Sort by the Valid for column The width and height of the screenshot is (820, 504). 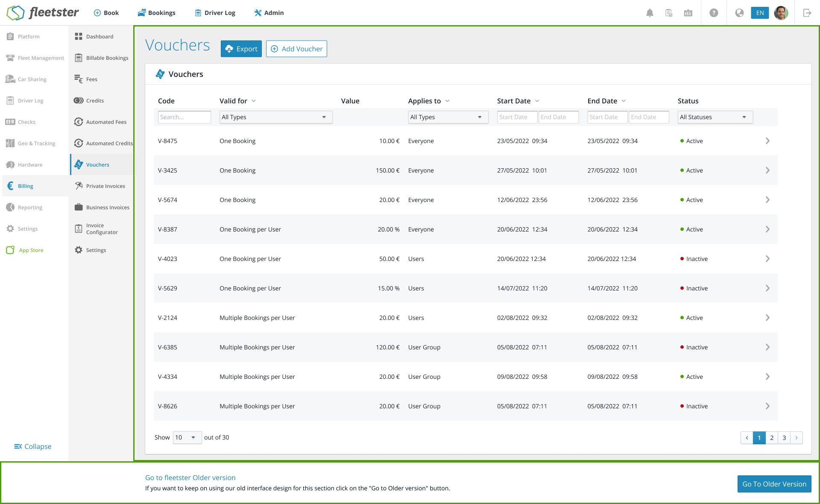pos(237,101)
